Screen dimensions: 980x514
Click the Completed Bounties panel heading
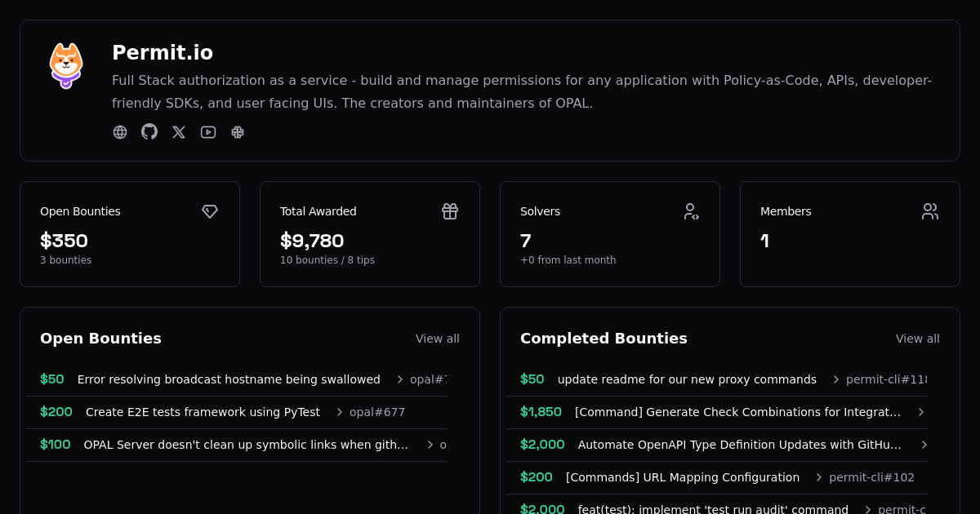(604, 338)
